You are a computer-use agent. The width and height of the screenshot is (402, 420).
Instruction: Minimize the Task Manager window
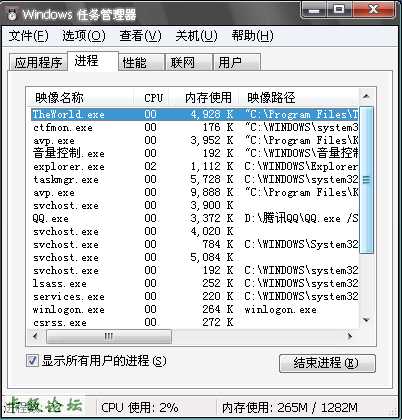(314, 10)
